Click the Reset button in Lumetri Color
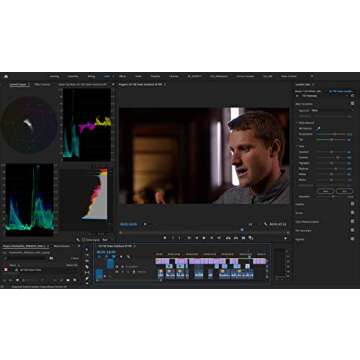Viewport: 360px width, 360px height. pyautogui.click(x=326, y=191)
